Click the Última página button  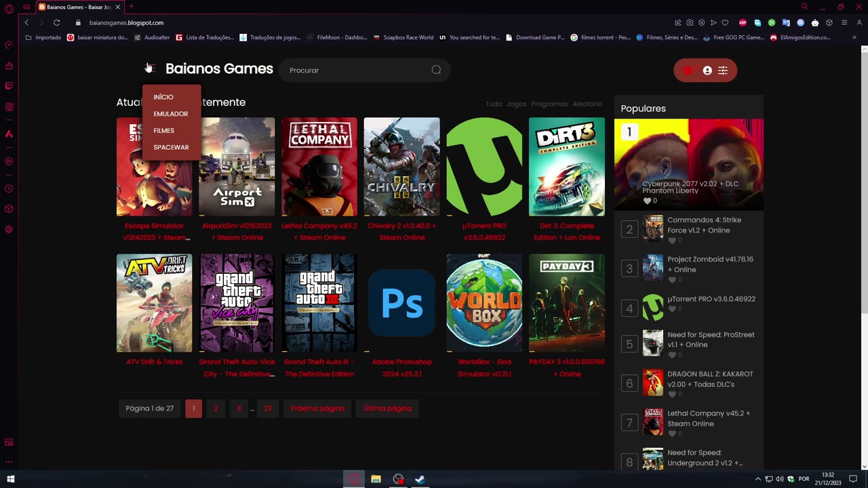point(387,408)
